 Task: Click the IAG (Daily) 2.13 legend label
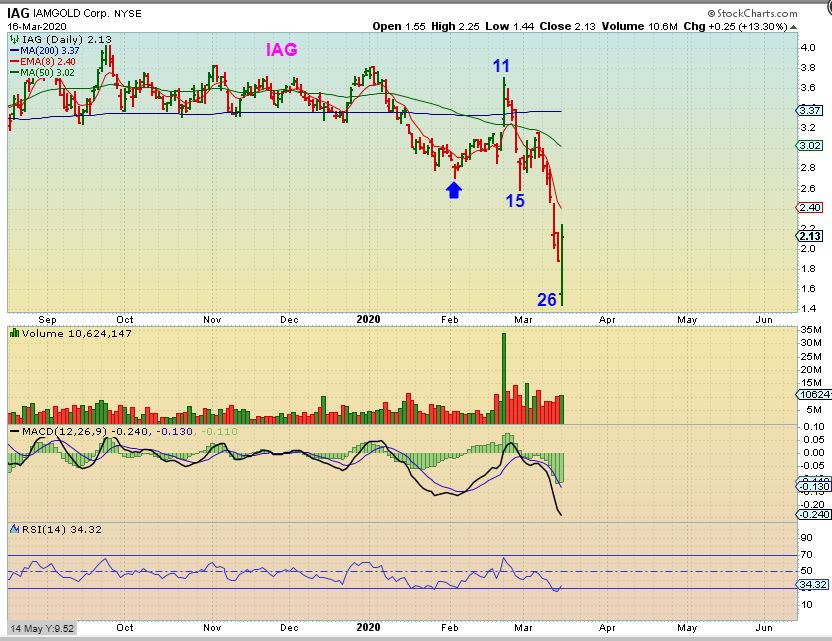click(67, 39)
